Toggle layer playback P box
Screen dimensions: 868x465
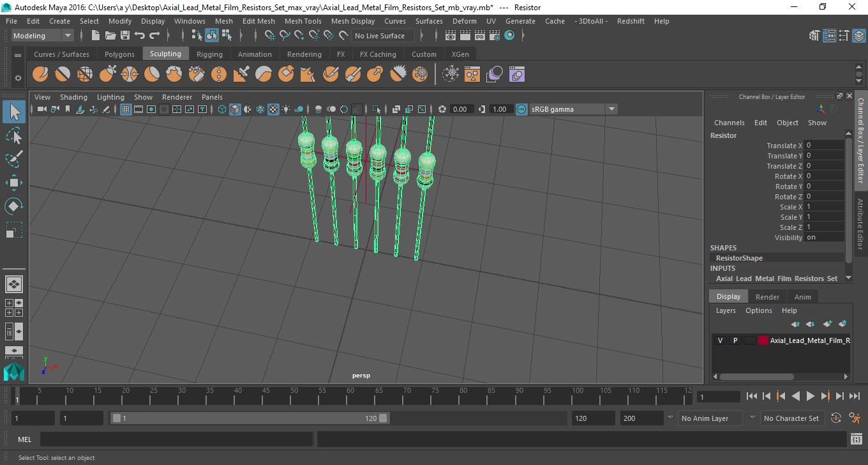point(735,340)
